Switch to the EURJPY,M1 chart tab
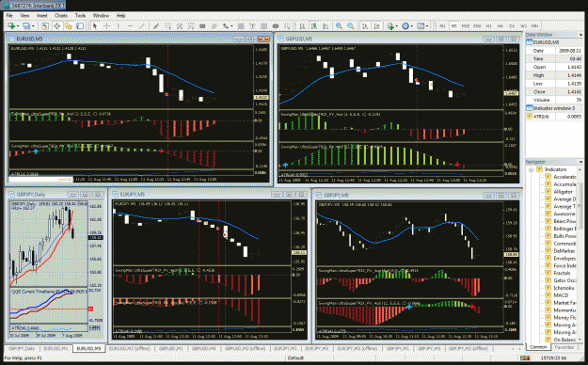Screen dimensions: 588x365 point(285,348)
